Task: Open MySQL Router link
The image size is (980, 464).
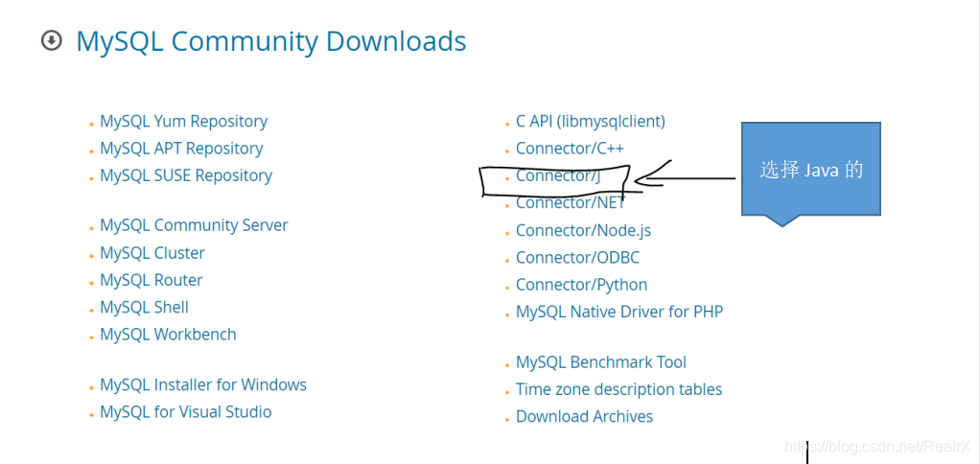Action: click(x=152, y=280)
